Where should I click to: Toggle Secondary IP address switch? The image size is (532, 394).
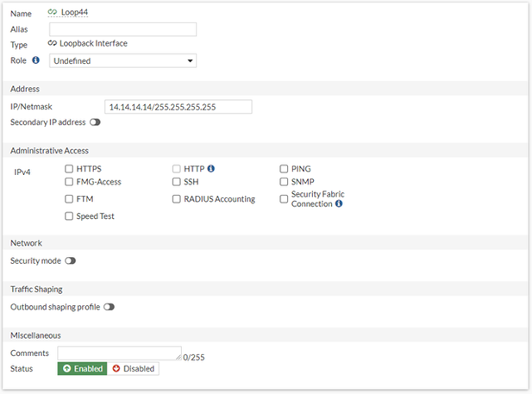pyautogui.click(x=95, y=122)
